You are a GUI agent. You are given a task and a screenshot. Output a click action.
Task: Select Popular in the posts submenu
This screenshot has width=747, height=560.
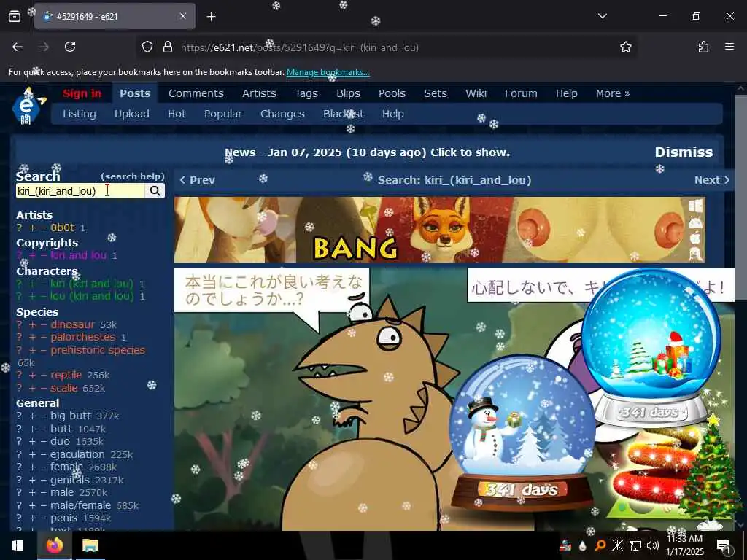click(x=223, y=114)
